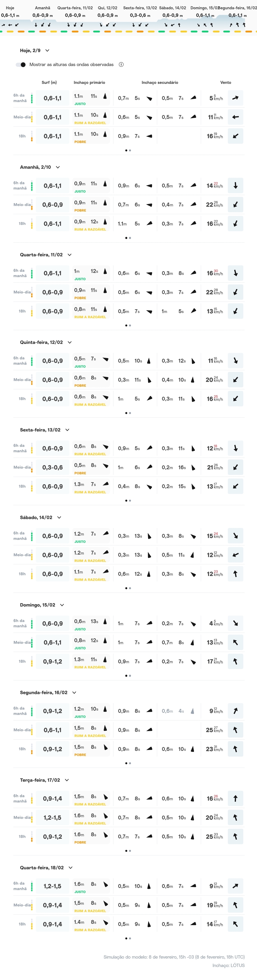
Task: Click wind direction icon for today's Meio-dia row
Action: pyautogui.click(x=235, y=117)
